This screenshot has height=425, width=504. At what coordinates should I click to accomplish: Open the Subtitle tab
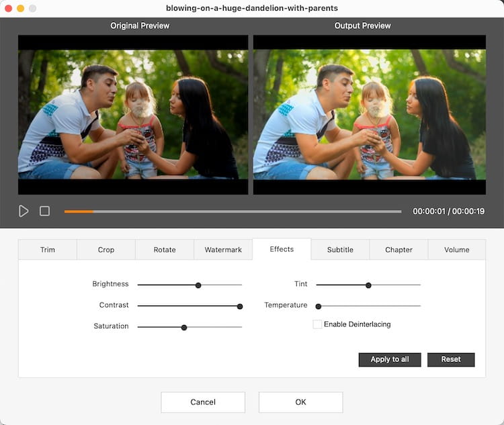click(x=340, y=250)
